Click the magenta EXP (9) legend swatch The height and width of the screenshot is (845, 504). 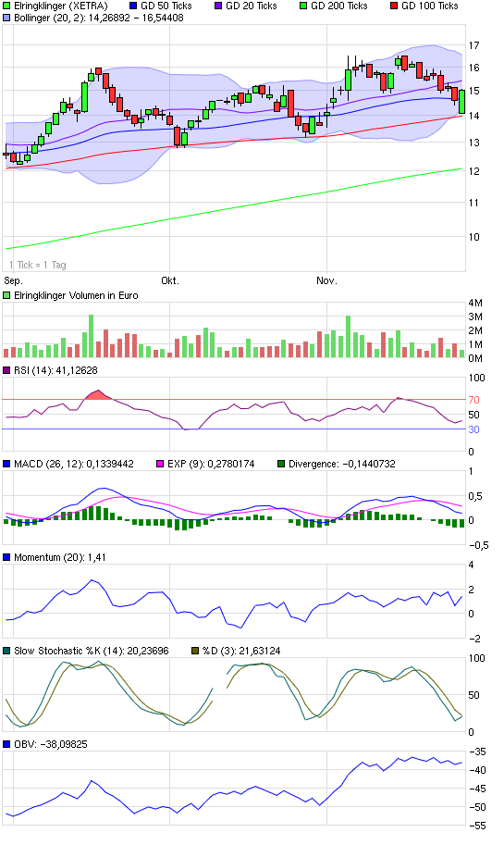160,464
